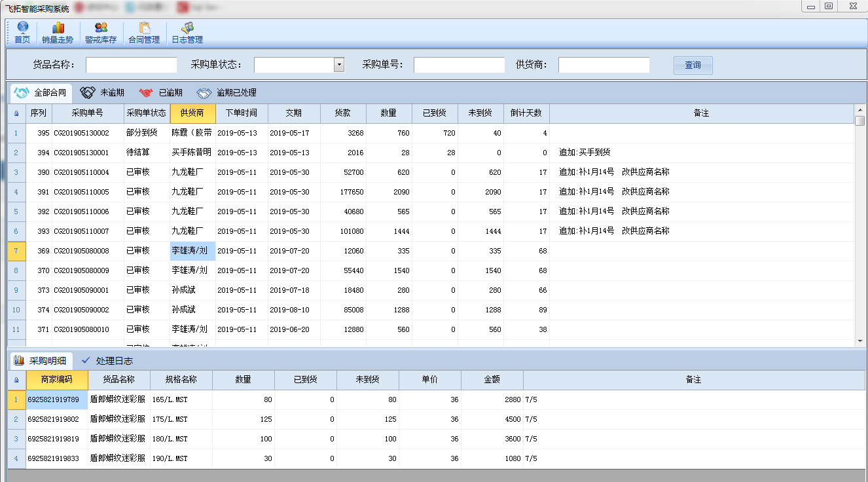Sort by the 采购单状态 column header
Screen dimensions: 868x482
point(147,113)
